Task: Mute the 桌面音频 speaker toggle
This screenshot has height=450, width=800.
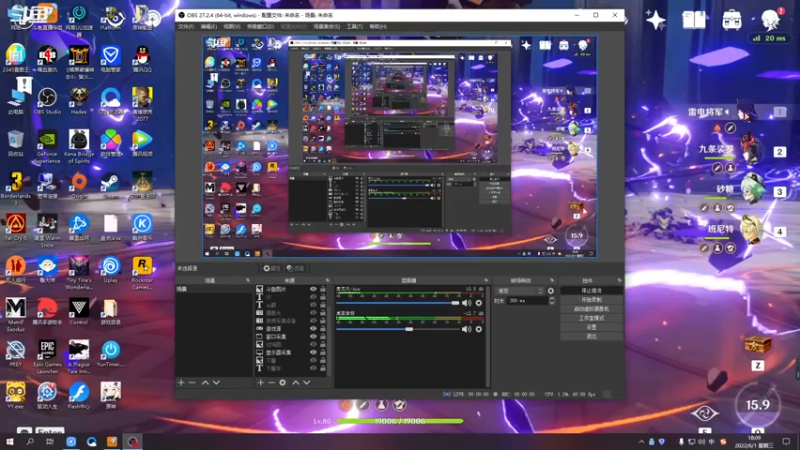Action: (x=466, y=330)
